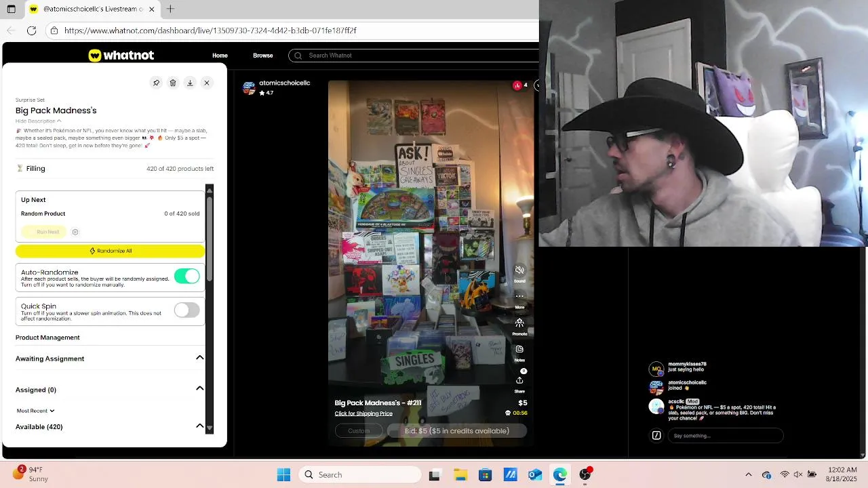Viewport: 868px width, 488px height.
Task: Pin the Surprise Set panel
Action: [x=156, y=83]
